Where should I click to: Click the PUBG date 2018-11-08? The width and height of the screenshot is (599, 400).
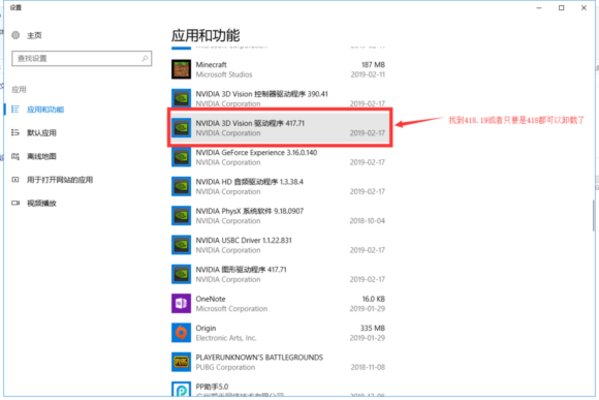(x=367, y=367)
